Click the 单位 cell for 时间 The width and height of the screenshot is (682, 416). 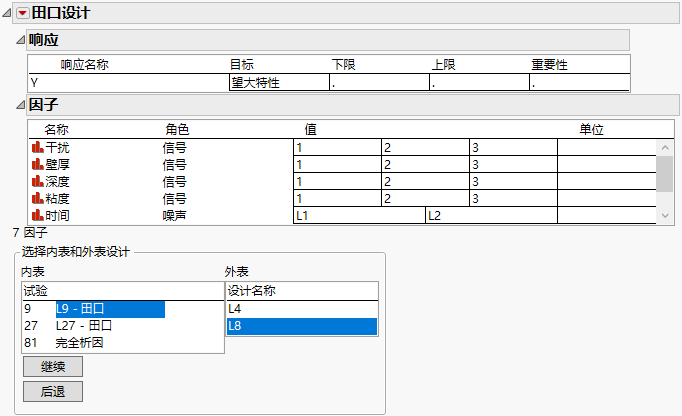coord(607,215)
